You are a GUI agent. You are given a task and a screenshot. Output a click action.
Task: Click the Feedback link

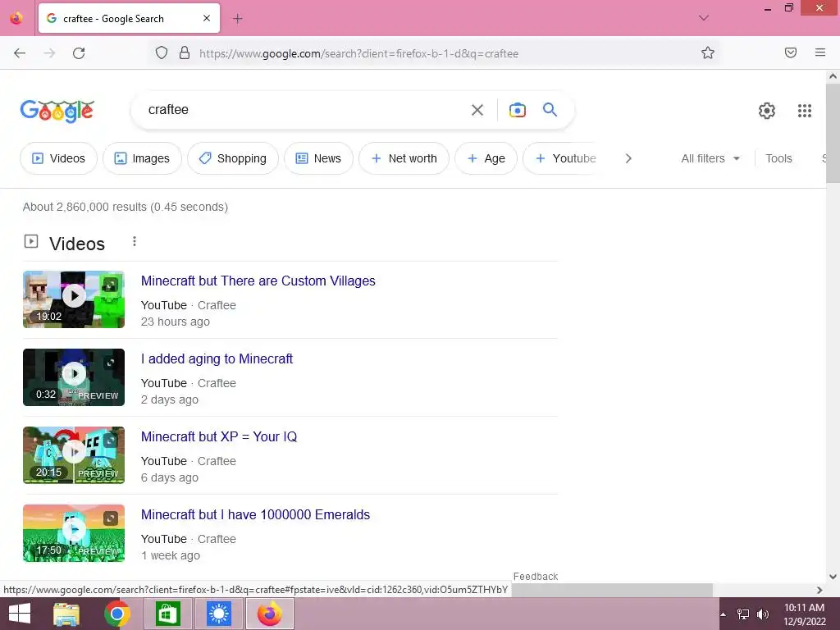coord(535,577)
